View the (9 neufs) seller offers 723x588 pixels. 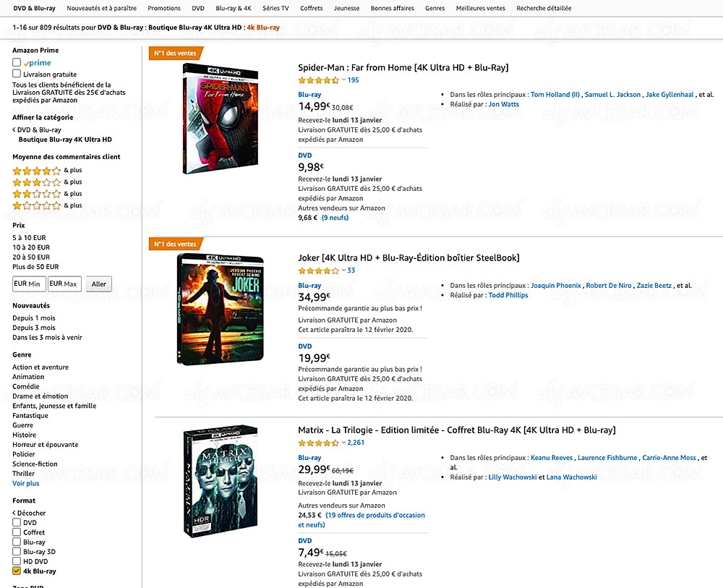[335, 217]
